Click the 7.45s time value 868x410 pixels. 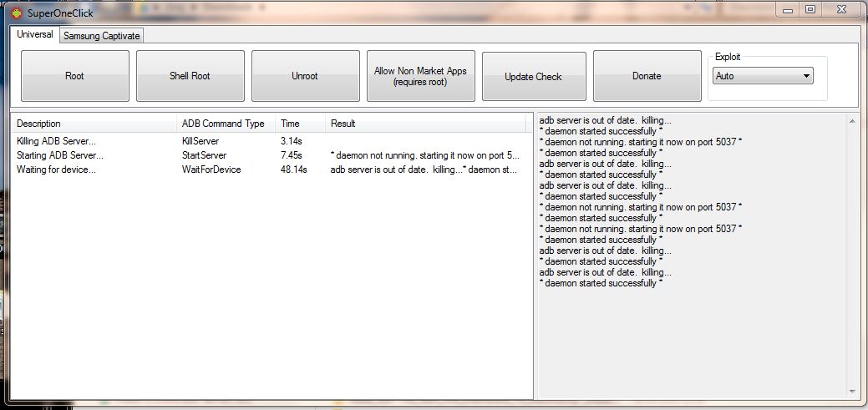[x=292, y=155]
